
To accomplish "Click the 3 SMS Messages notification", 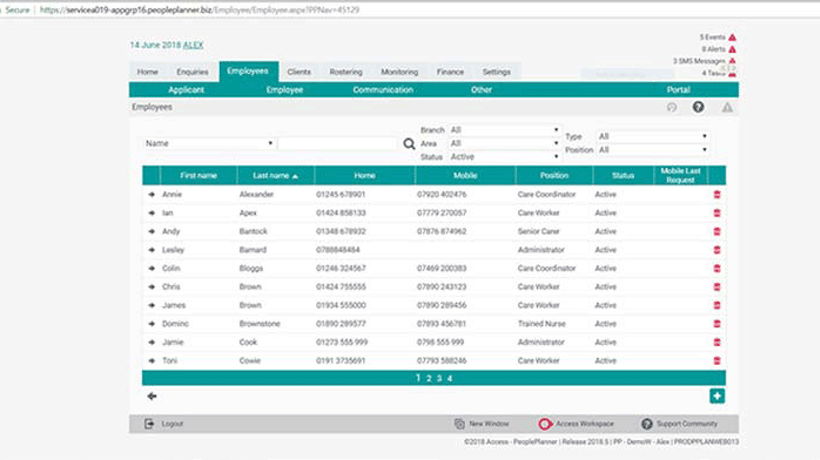I will 704,61.
